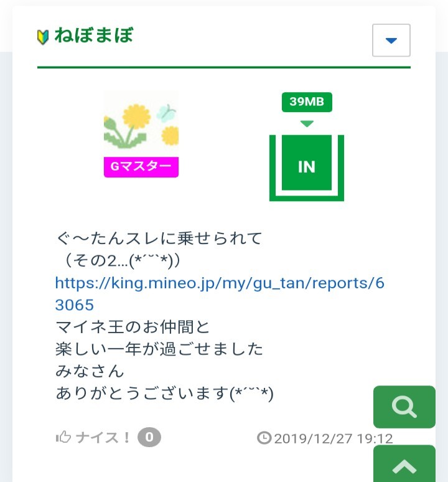The height and width of the screenshot is (482, 448).
Task: Click the pink Gマスター badge
Action: pyautogui.click(x=141, y=167)
